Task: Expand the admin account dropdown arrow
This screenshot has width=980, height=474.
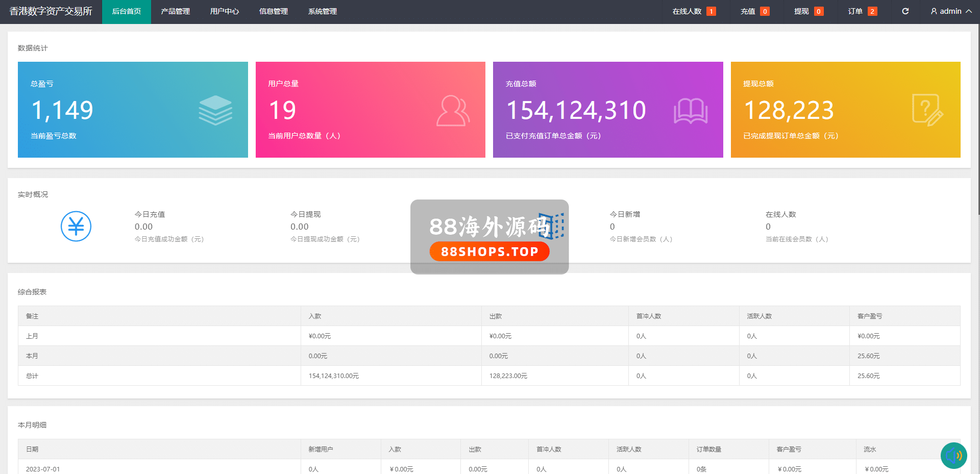Action: click(x=969, y=11)
